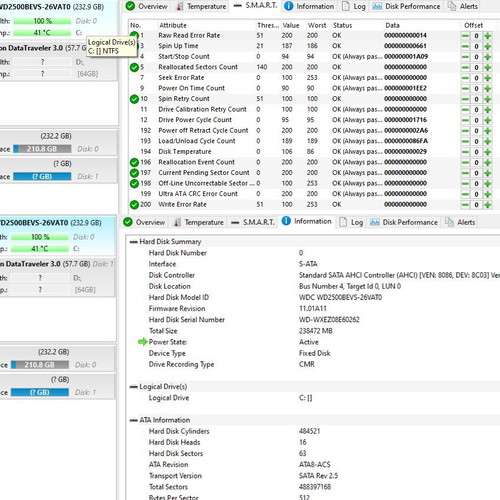Screen dimensions: 500x500
Task: Open Temperature tab above the SMART table
Action: pos(201,6)
